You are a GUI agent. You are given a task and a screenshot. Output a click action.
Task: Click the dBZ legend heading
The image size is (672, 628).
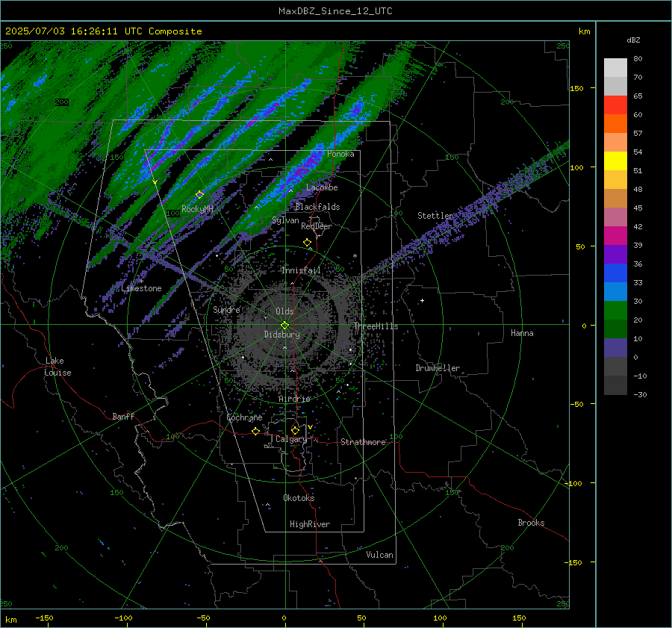[x=633, y=40]
